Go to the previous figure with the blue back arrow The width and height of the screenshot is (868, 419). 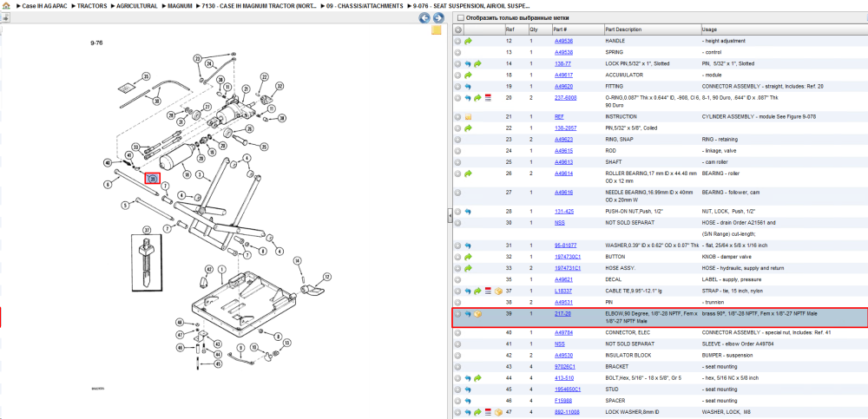424,18
